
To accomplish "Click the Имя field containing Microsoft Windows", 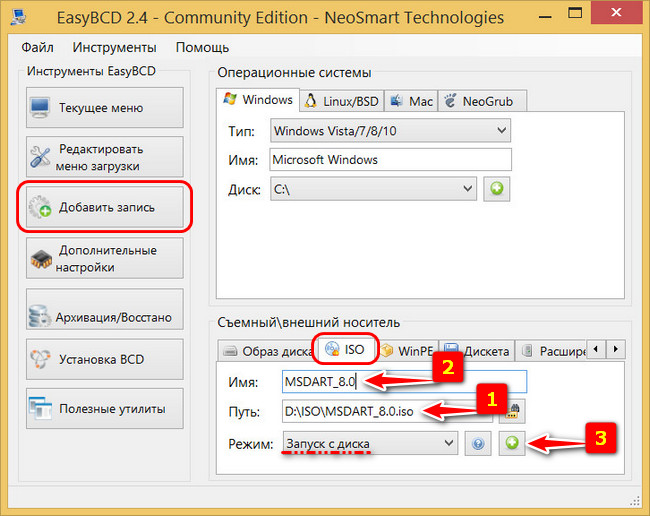I will click(390, 160).
